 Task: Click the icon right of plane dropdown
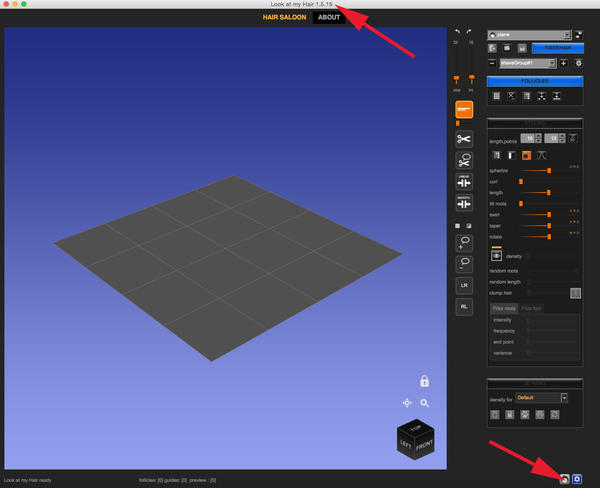(x=579, y=35)
